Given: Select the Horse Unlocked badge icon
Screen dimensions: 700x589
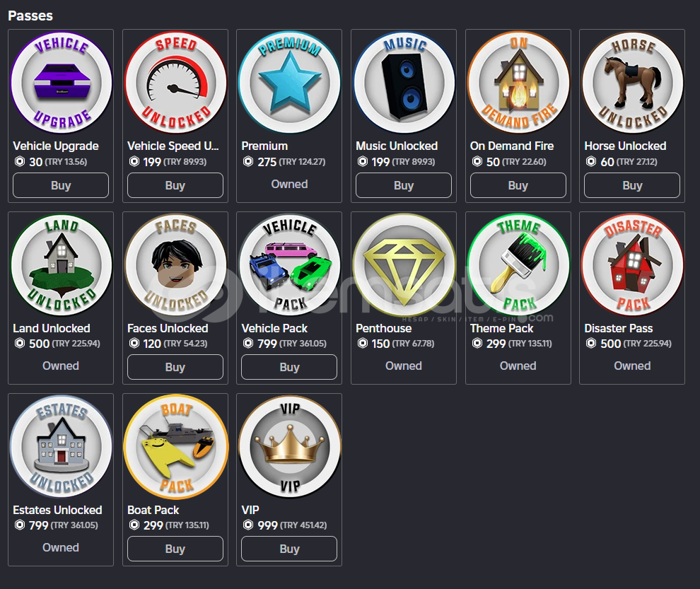Looking at the screenshot, I should 633,83.
